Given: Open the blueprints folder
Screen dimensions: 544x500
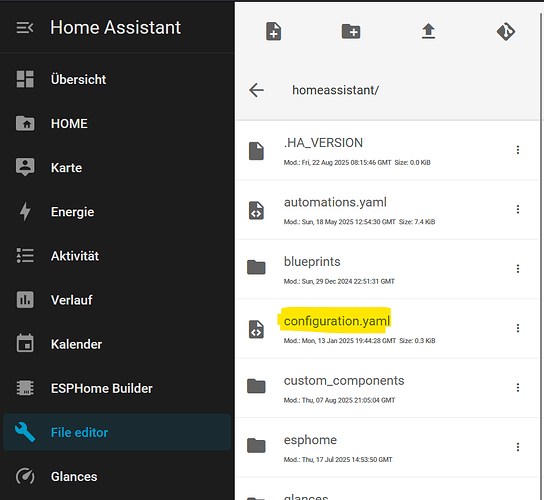Looking at the screenshot, I should pyautogui.click(x=312, y=262).
